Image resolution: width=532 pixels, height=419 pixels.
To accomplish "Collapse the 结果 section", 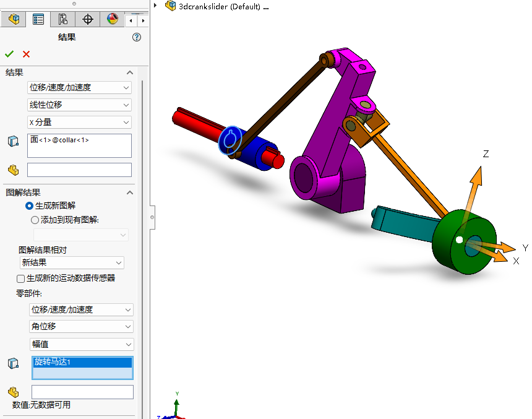I will click(x=130, y=72).
